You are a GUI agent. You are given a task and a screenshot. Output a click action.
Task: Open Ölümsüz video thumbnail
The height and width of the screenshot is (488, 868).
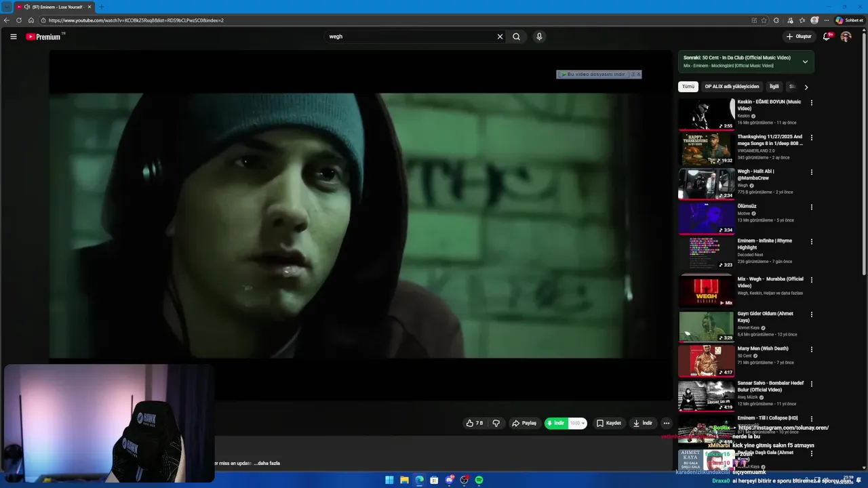[x=707, y=218]
